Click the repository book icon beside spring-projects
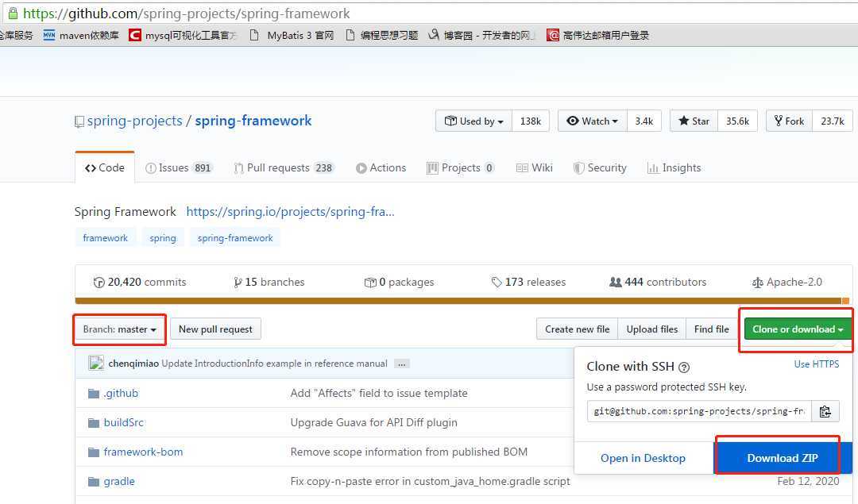 click(x=79, y=121)
